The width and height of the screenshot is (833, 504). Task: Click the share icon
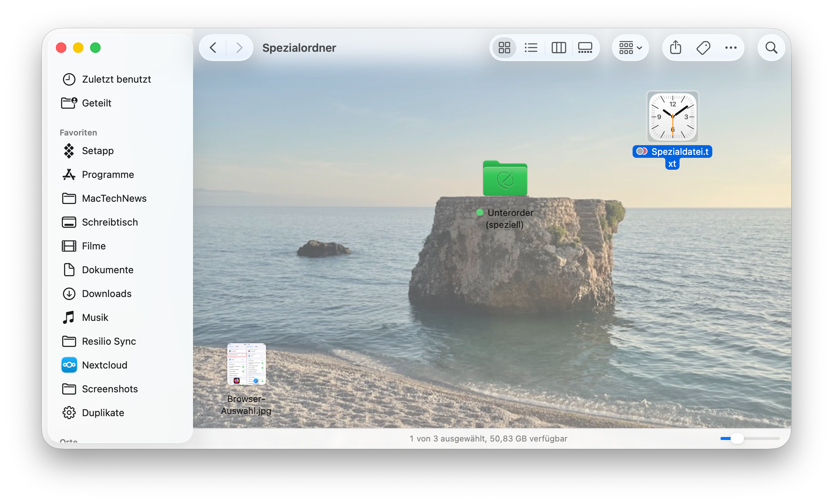click(x=675, y=48)
